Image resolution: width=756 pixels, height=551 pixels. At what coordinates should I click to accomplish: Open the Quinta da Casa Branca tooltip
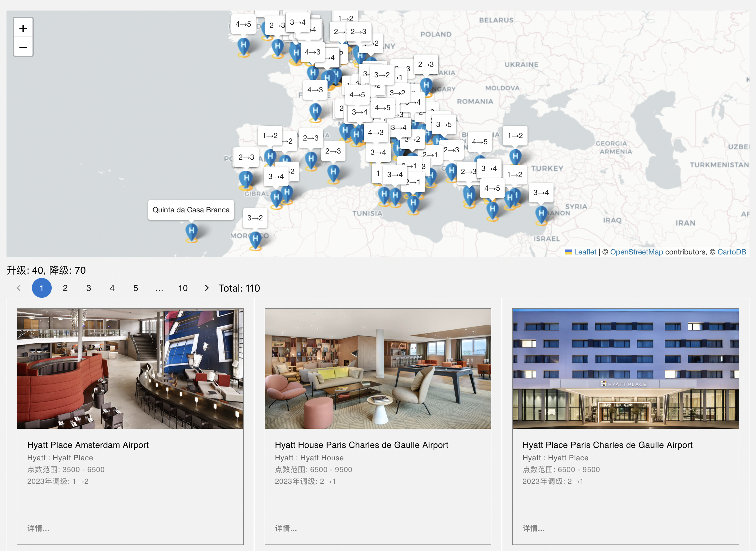coord(191,210)
